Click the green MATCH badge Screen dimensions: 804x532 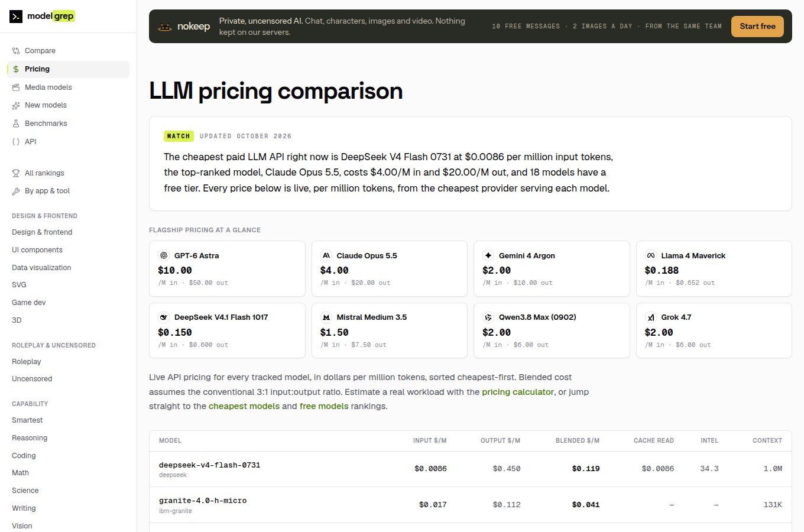[x=179, y=136]
